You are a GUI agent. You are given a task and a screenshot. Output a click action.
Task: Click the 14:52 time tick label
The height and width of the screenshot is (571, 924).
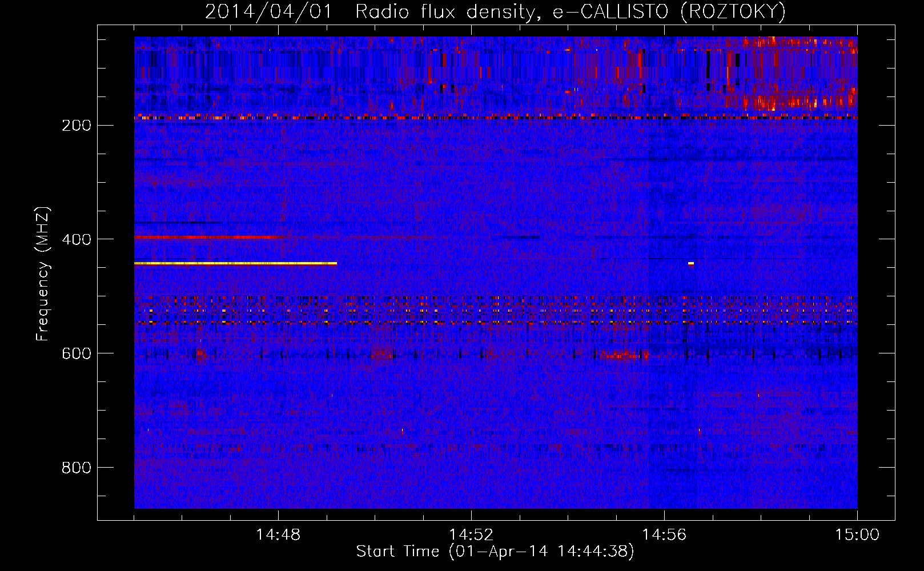click(x=471, y=535)
